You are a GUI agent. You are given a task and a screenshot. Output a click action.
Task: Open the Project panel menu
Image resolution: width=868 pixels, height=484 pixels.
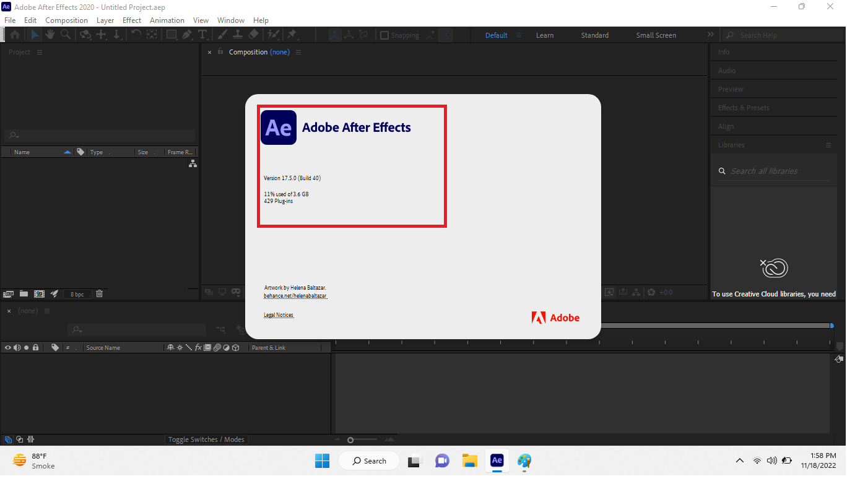pyautogui.click(x=40, y=52)
